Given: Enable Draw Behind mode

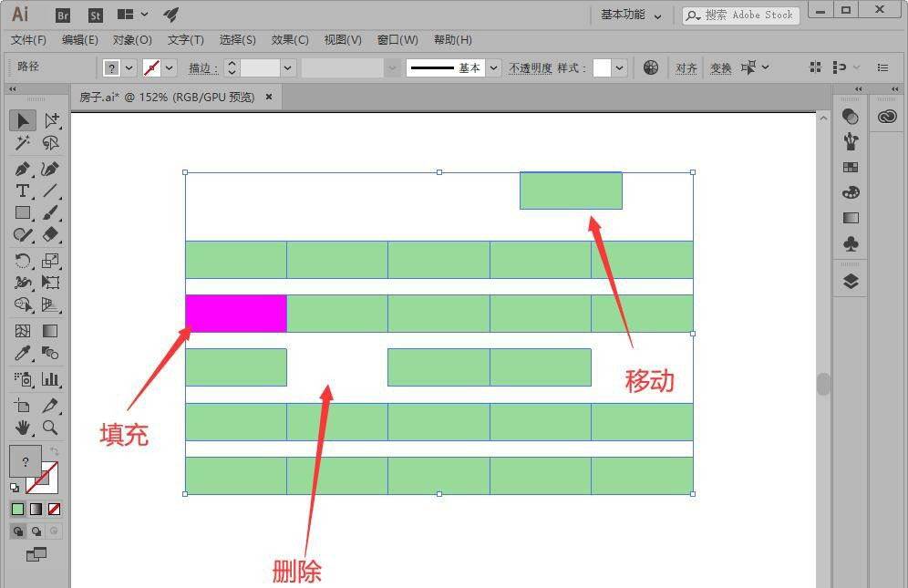Looking at the screenshot, I should click(36, 531).
